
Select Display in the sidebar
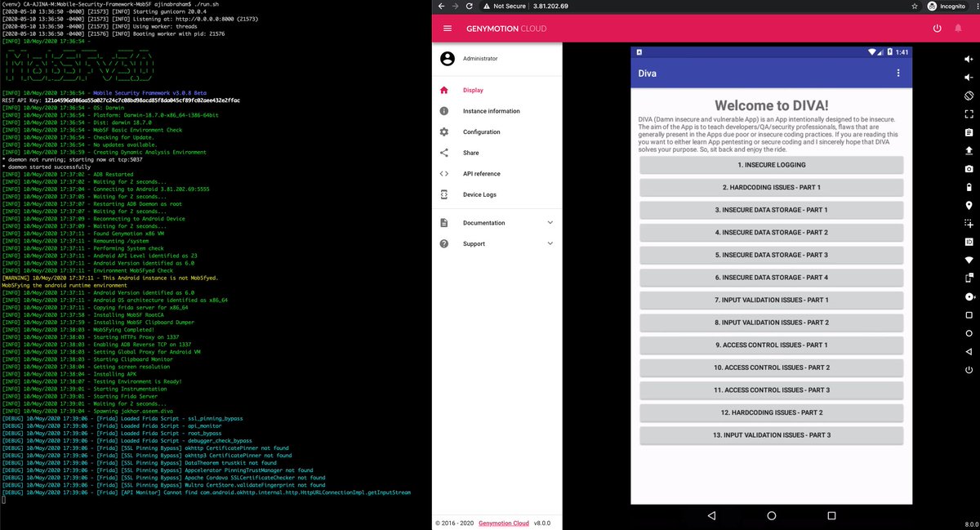point(497,91)
